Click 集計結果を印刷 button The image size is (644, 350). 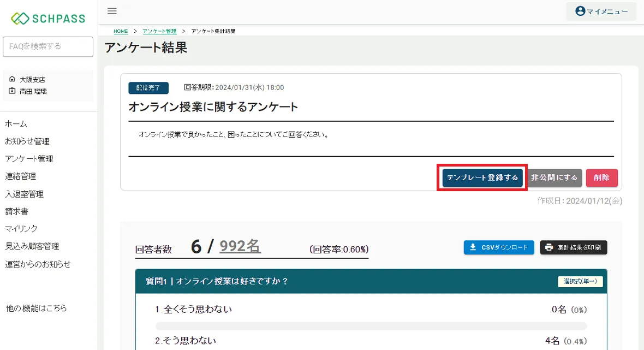pyautogui.click(x=574, y=247)
